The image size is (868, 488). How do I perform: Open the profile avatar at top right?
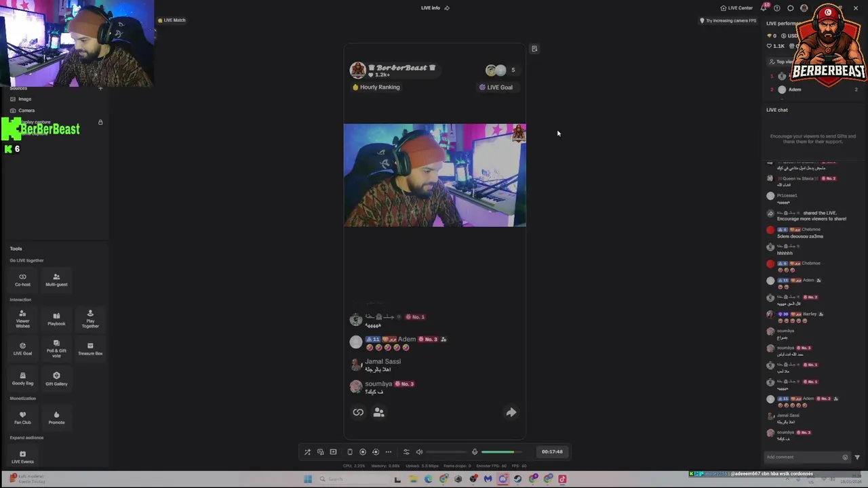pos(804,8)
